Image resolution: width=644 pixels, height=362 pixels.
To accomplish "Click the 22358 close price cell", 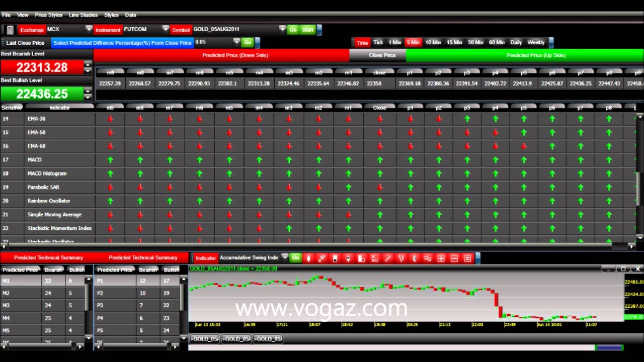I will [x=379, y=83].
